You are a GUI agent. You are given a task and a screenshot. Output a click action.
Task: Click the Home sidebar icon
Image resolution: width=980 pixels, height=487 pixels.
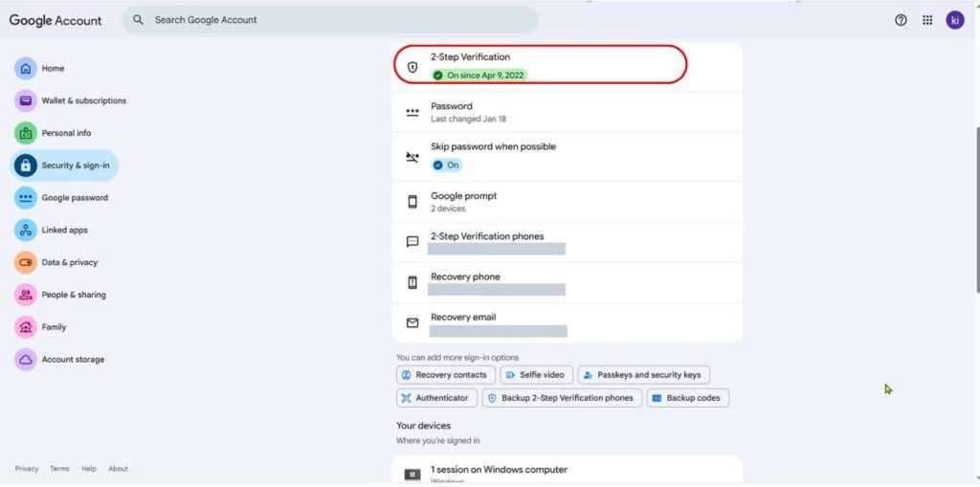[x=26, y=69]
